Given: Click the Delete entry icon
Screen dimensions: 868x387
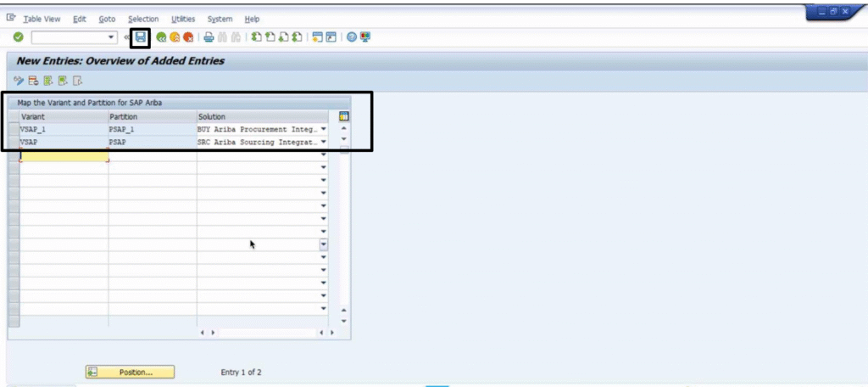Looking at the screenshot, I should [x=33, y=81].
